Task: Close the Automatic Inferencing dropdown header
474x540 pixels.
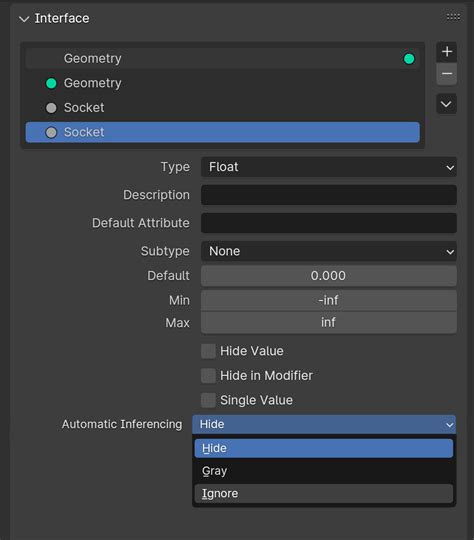Action: tap(324, 424)
